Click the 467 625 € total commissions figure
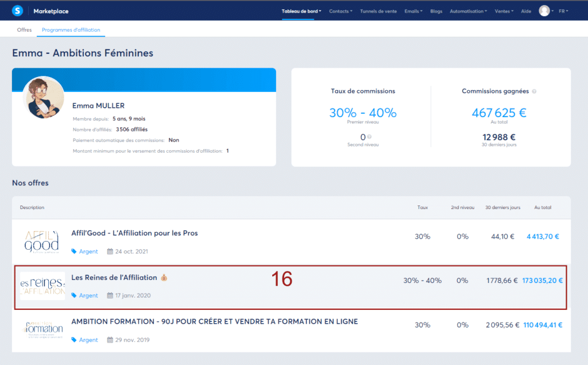 499,112
